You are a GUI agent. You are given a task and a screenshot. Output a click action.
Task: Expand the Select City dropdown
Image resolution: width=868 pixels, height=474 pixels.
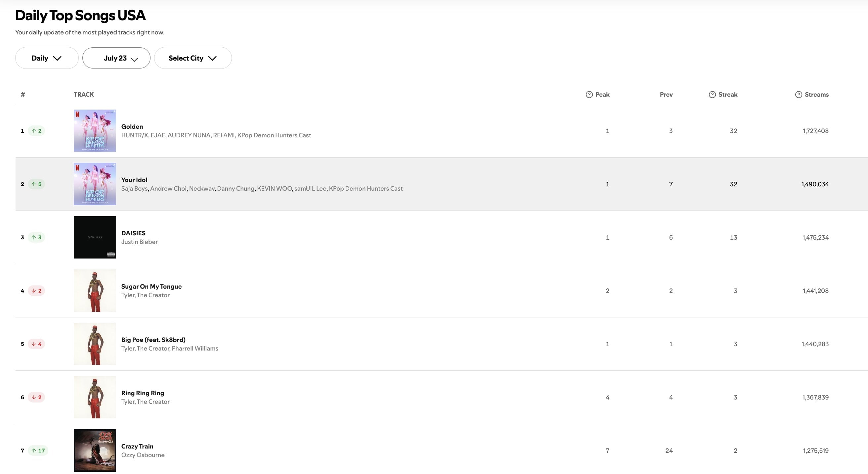tap(193, 58)
